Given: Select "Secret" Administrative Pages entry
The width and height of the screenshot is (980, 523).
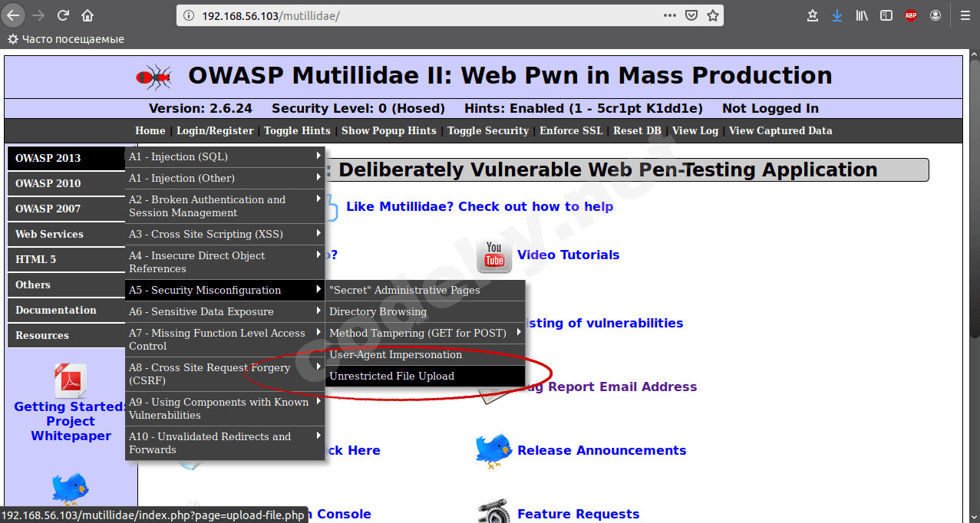Looking at the screenshot, I should click(x=426, y=290).
